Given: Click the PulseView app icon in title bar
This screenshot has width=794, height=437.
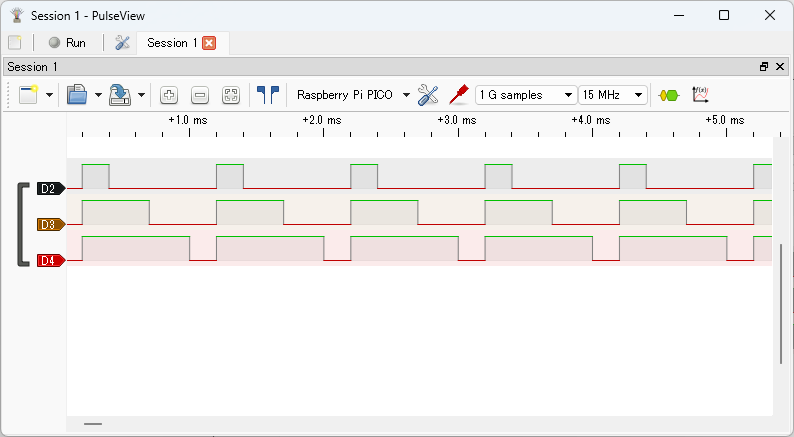Looking at the screenshot, I should (17, 16).
